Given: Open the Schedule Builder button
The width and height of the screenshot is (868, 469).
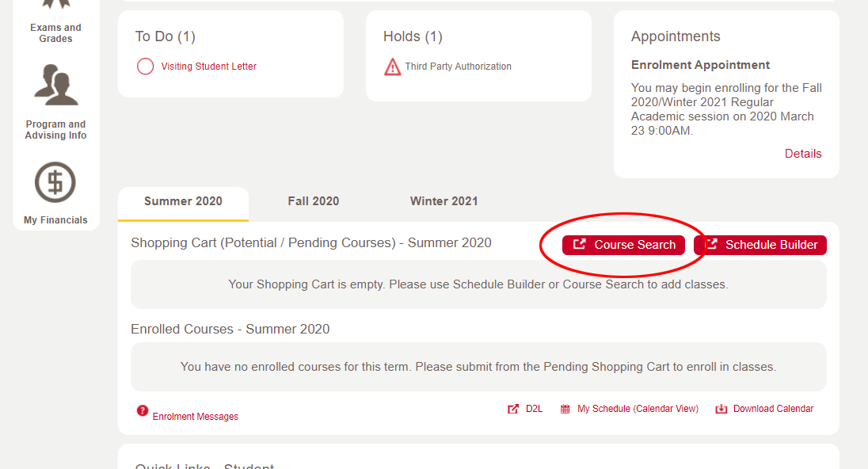Looking at the screenshot, I should click(760, 245).
